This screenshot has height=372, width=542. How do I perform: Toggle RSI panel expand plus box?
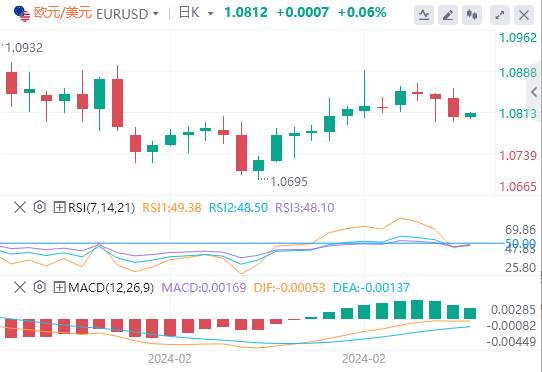pyautogui.click(x=59, y=207)
